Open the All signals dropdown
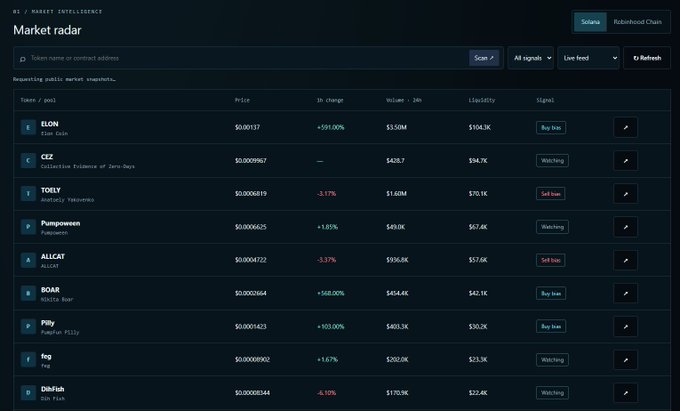 pyautogui.click(x=531, y=58)
